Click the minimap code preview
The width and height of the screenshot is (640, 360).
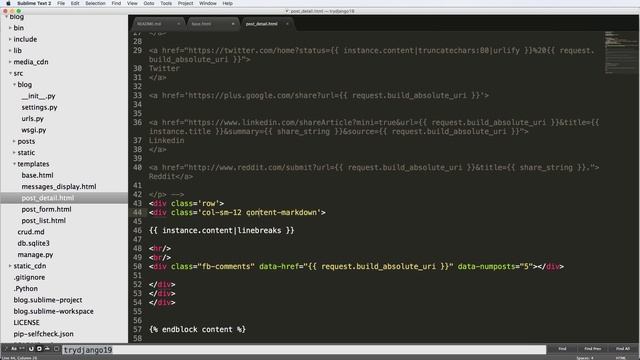[620, 52]
